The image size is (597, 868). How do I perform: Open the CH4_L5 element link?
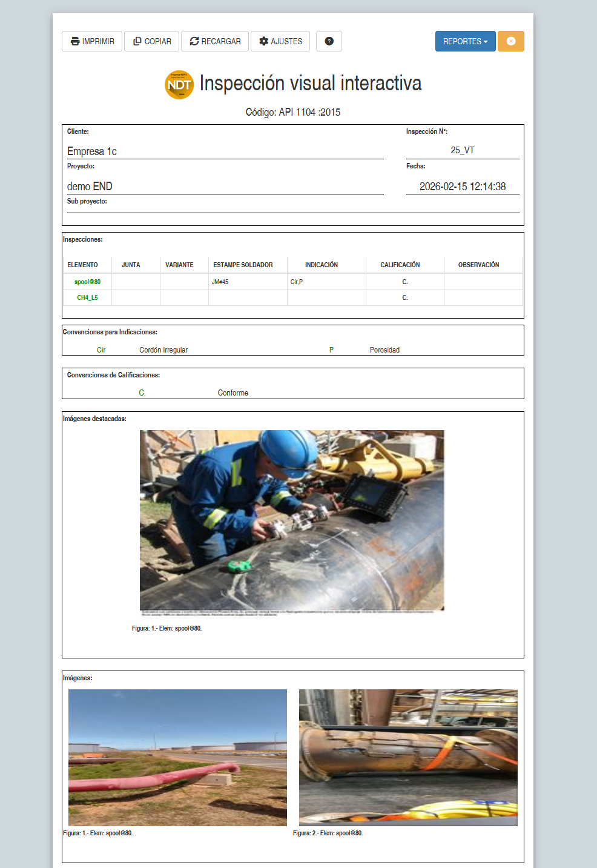point(87,297)
